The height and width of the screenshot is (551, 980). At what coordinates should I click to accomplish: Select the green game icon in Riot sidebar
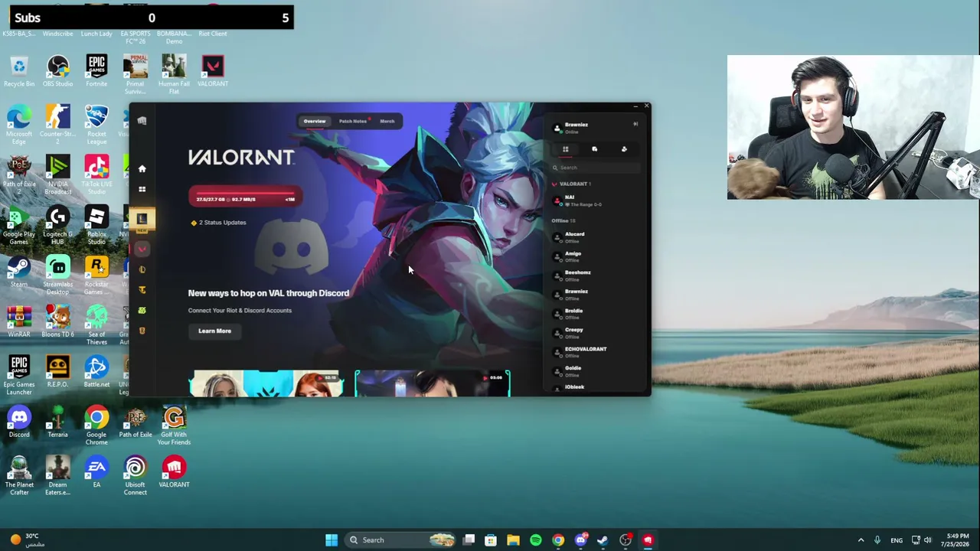142,310
